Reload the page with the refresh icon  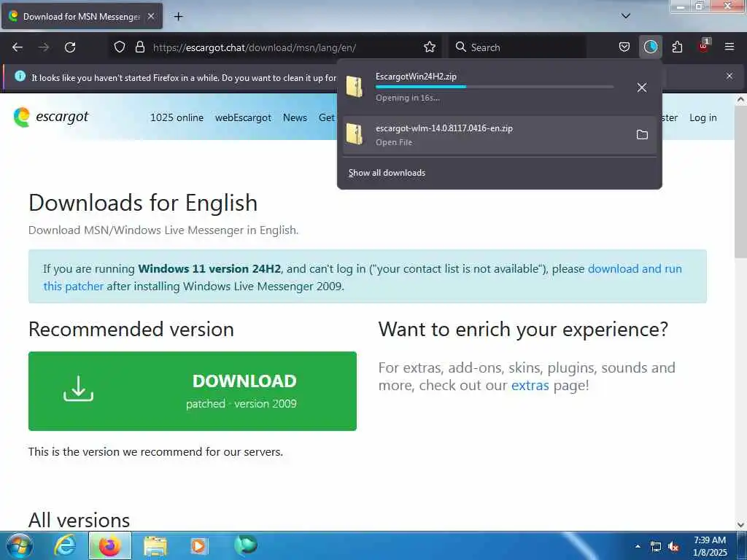pos(70,47)
